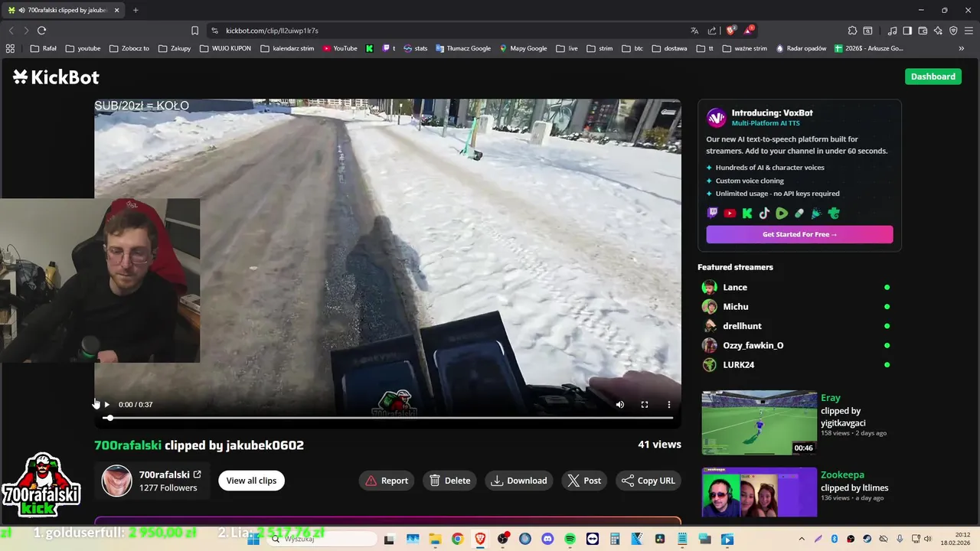The height and width of the screenshot is (551, 980).
Task: Click the address bar URL
Action: (272, 31)
